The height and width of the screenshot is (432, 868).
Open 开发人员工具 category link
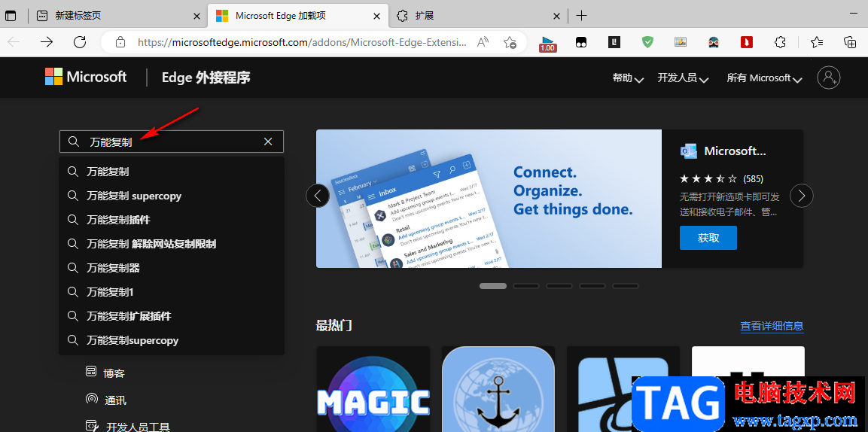(138, 427)
